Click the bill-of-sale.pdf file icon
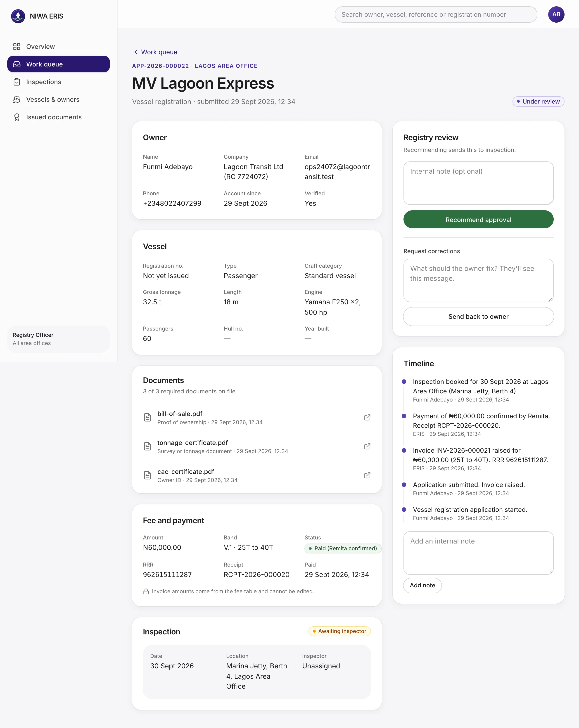The width and height of the screenshot is (579, 728). click(147, 417)
